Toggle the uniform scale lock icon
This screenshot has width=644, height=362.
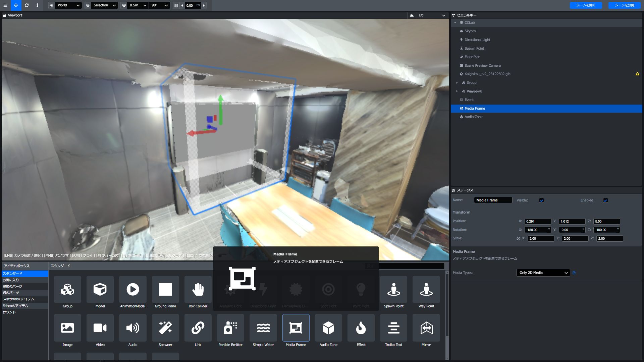pos(518,239)
